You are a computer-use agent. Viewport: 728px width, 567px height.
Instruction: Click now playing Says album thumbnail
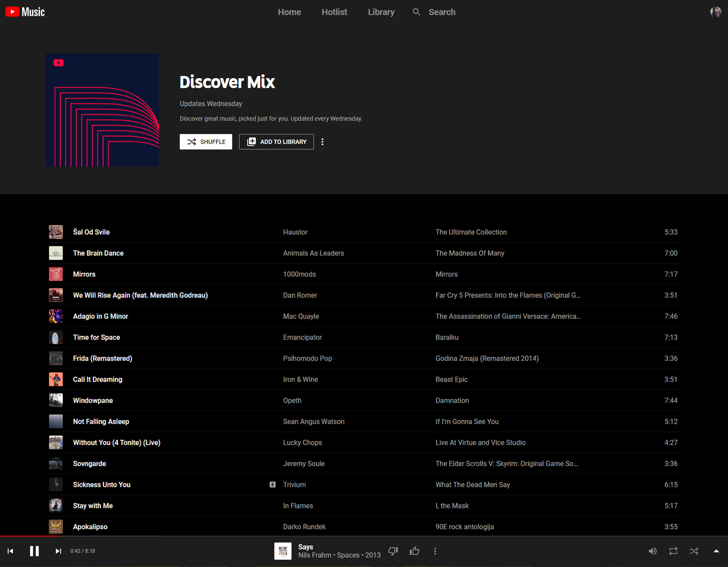click(283, 551)
